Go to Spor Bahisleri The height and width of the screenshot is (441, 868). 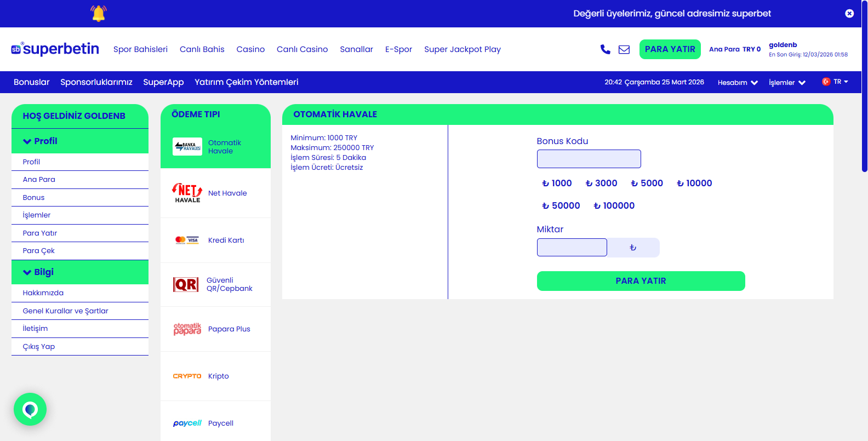[x=140, y=49]
